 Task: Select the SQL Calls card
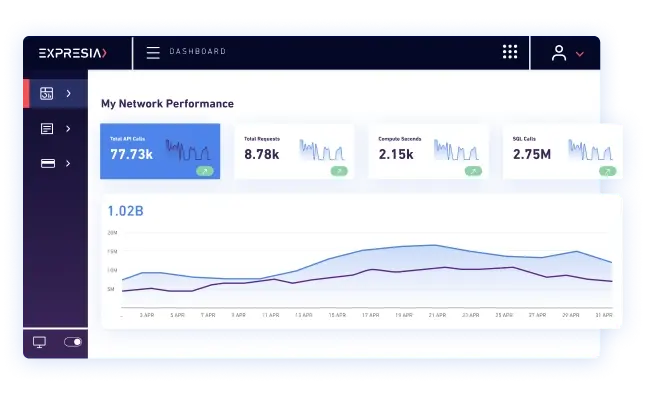coord(562,151)
